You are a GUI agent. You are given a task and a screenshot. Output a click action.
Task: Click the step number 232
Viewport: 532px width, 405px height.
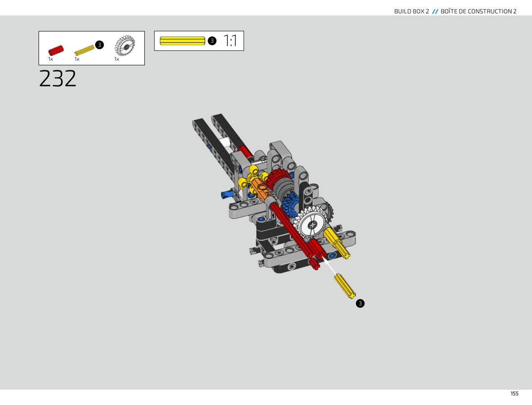[x=58, y=78]
